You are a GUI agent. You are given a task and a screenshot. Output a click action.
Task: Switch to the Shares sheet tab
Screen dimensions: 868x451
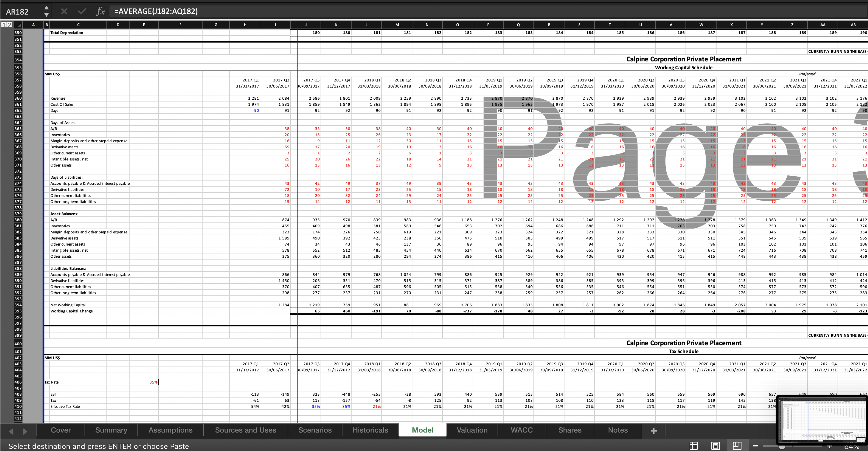[570, 430]
